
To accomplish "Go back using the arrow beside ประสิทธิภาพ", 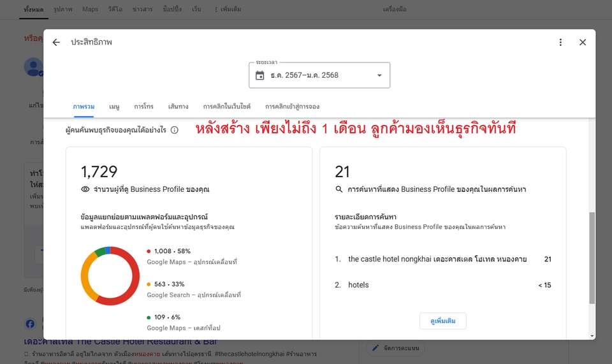I will point(56,42).
